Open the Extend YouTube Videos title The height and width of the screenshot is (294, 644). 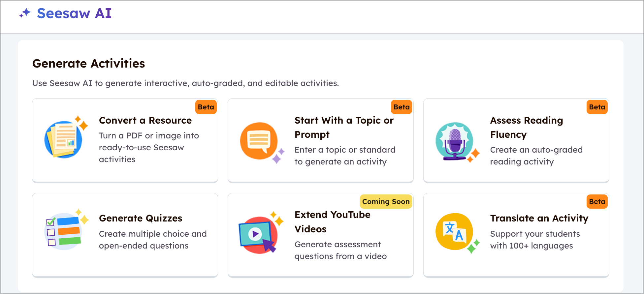pyautogui.click(x=332, y=222)
